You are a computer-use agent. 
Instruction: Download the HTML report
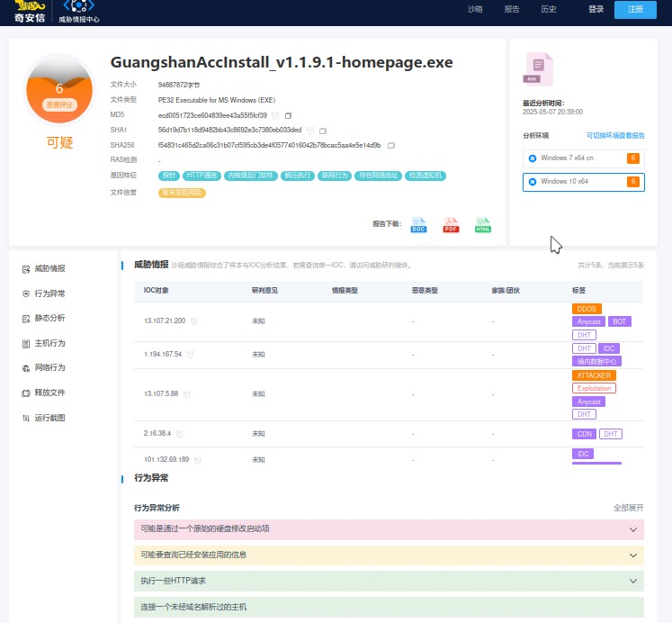[483, 225]
